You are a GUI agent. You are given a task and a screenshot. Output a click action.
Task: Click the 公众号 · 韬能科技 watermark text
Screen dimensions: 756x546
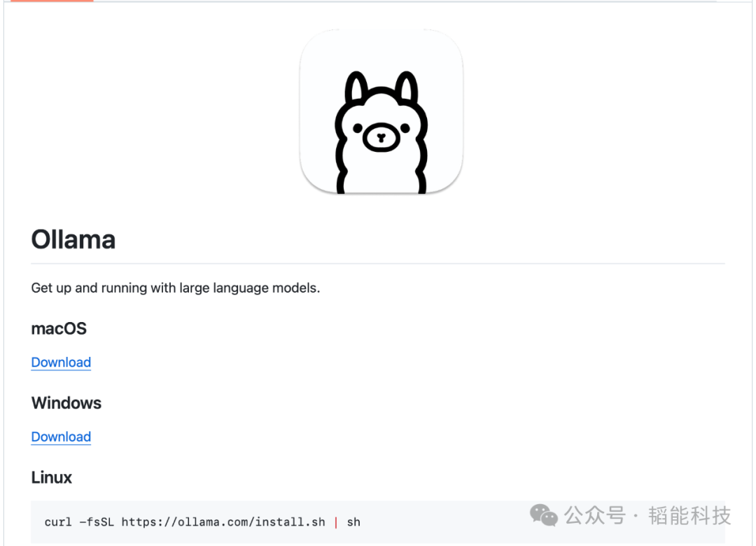coord(647,516)
